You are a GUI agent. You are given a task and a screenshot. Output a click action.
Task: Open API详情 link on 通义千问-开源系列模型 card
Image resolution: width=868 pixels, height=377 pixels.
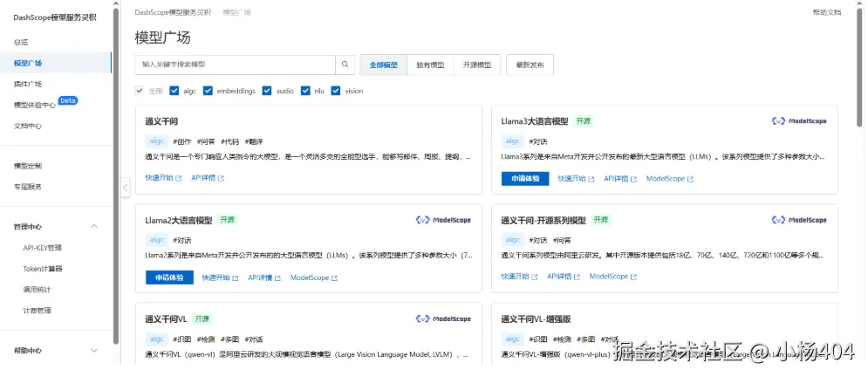click(x=564, y=277)
